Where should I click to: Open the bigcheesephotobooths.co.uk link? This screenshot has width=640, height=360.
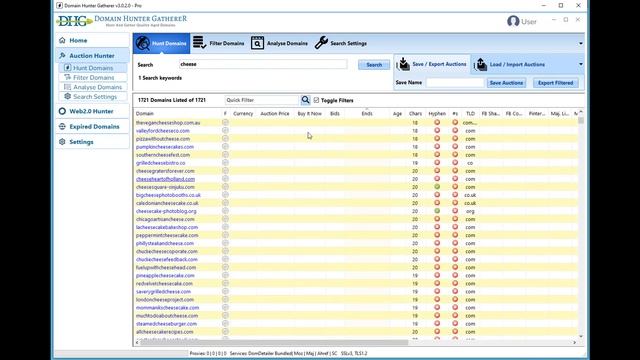tap(168, 195)
